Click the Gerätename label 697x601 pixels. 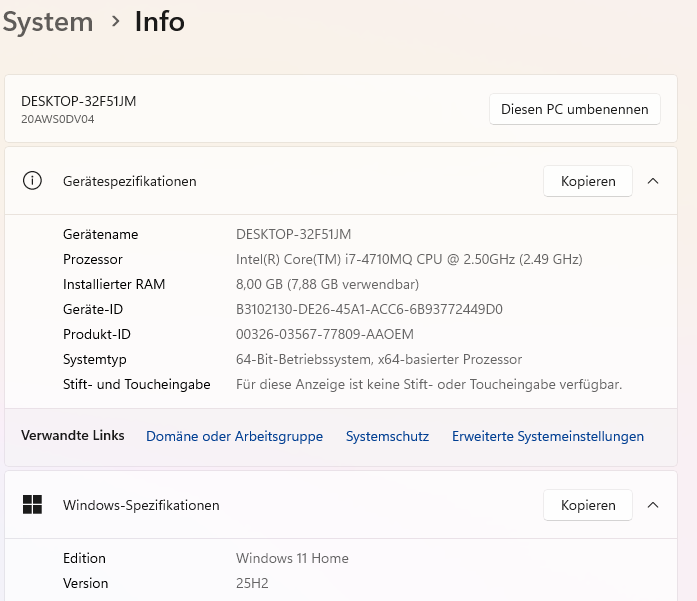coord(100,234)
